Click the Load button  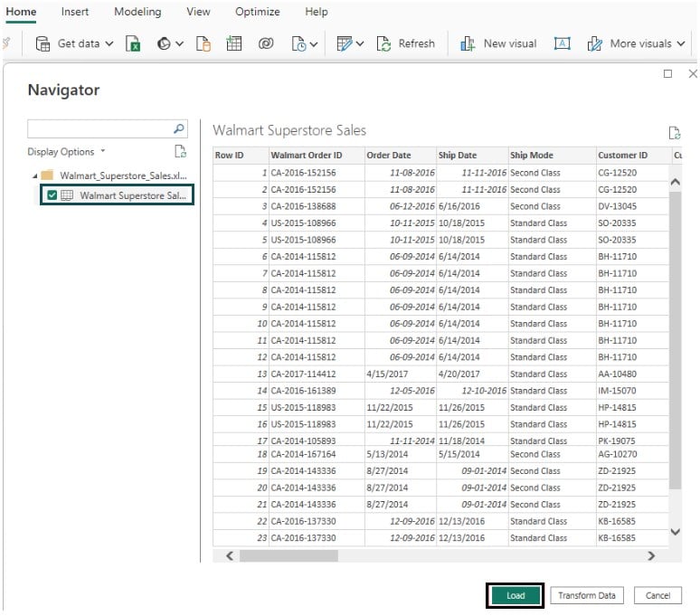coord(516,595)
